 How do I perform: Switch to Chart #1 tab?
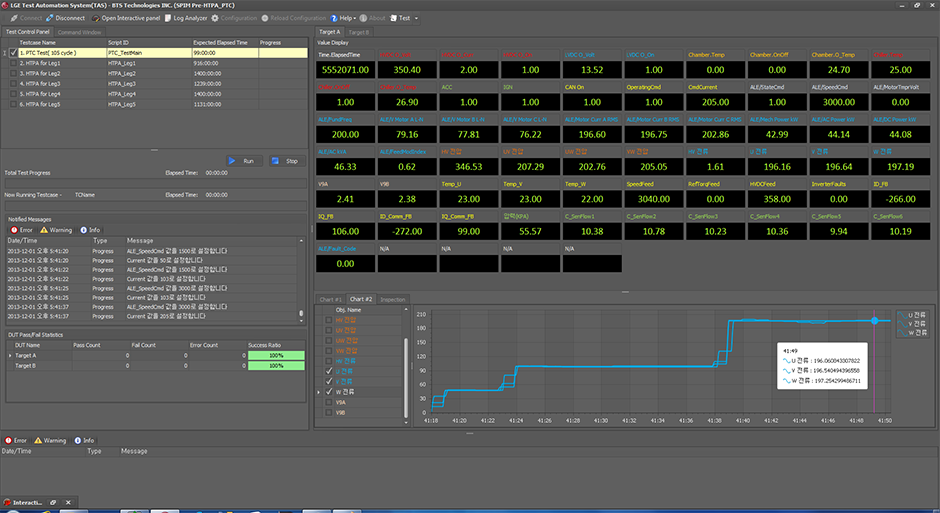click(x=330, y=300)
